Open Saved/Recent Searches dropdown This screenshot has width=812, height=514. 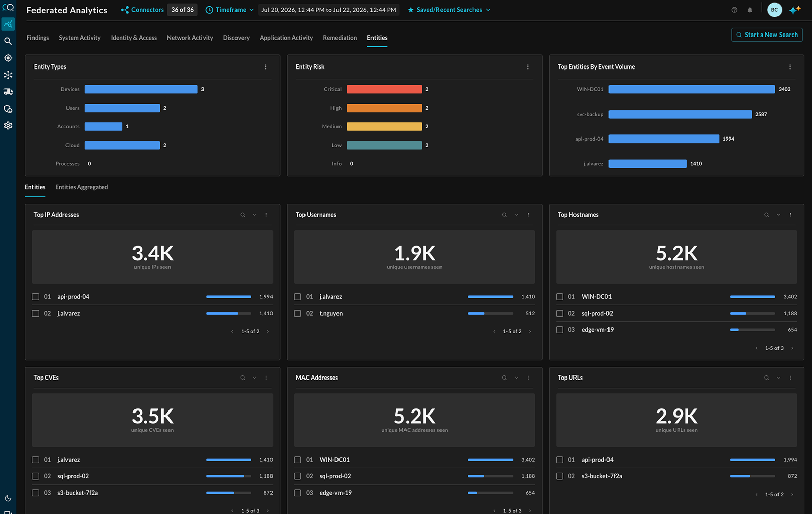[x=449, y=10]
